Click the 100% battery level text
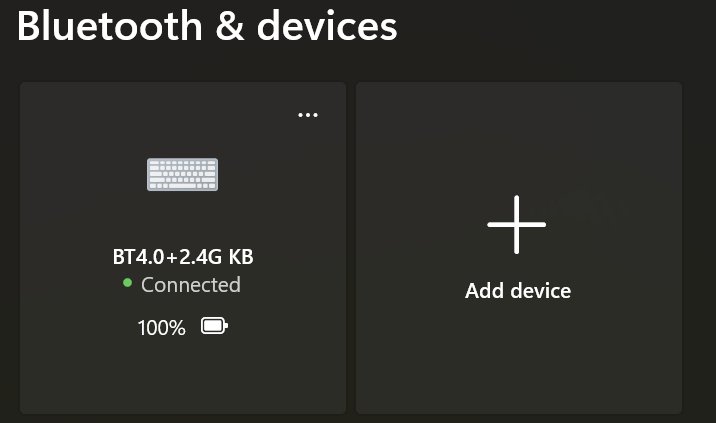The image size is (716, 423). point(162,328)
